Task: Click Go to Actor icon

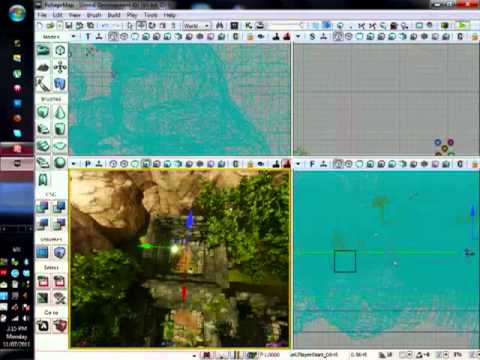Action: [43, 325]
